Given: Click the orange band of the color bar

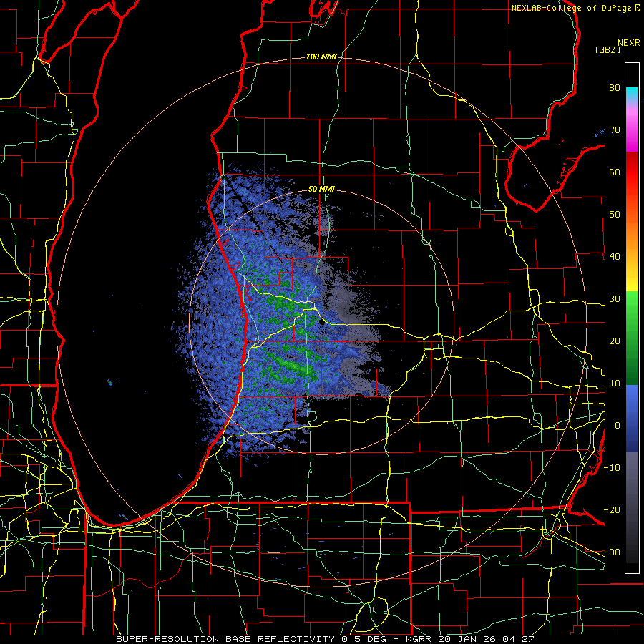Looking at the screenshot, I should pyautogui.click(x=632, y=236).
